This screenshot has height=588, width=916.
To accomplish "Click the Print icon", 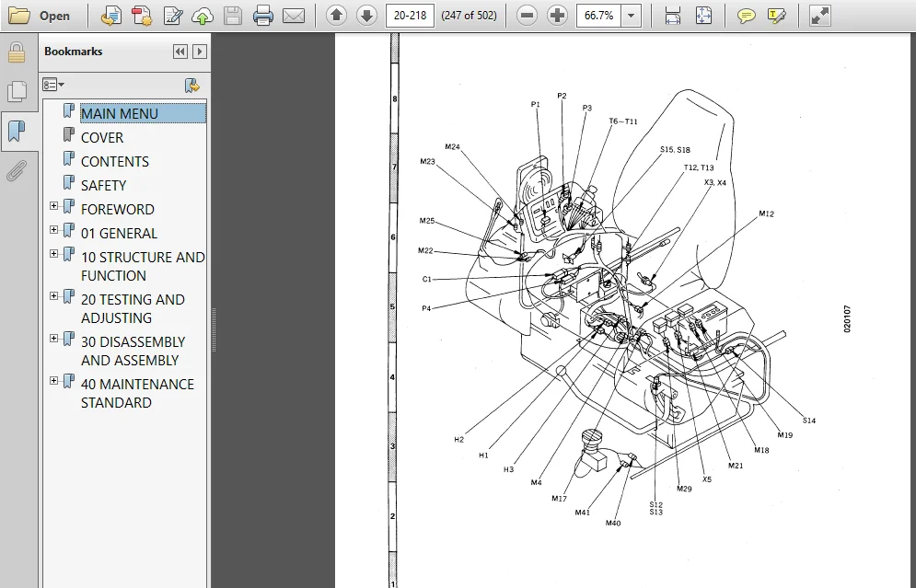I will coord(263,16).
